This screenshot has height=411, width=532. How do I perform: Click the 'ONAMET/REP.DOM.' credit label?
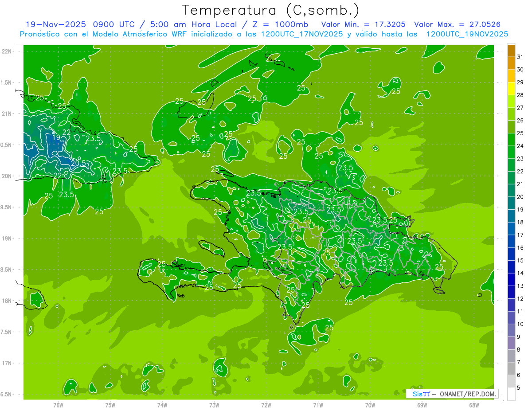468,394
